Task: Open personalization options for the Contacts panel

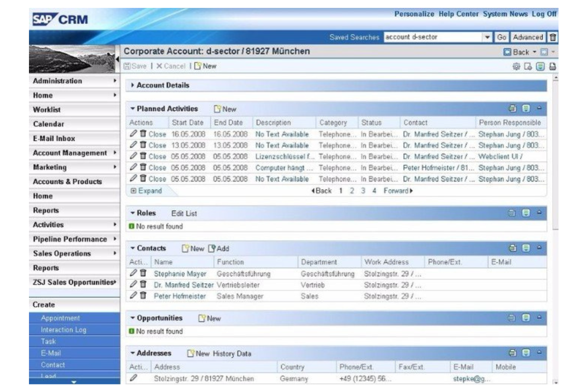Action: click(526, 247)
